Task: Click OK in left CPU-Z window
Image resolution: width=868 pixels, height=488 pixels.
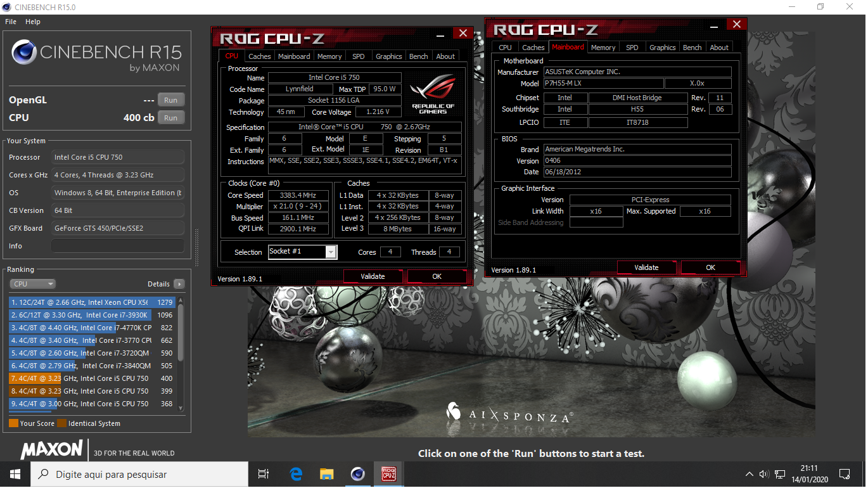Action: coord(437,276)
